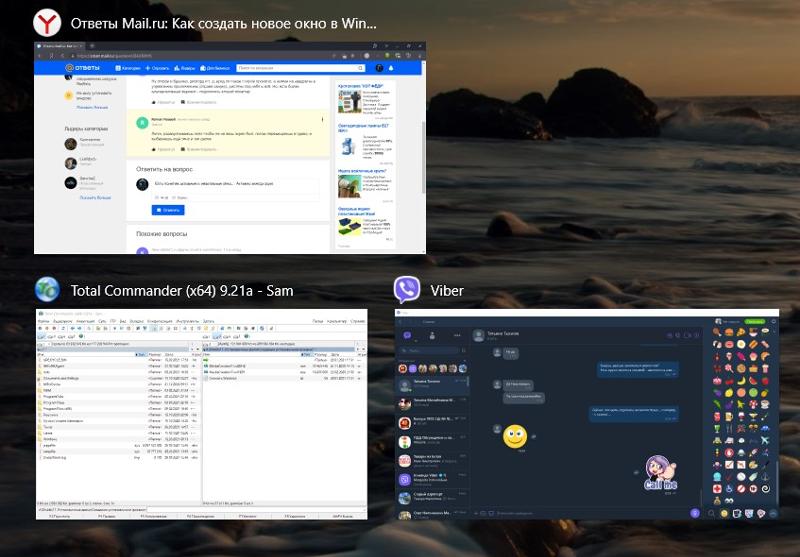Click the 'Ответить на вопрос' heading in browser thumbnail
The height and width of the screenshot is (557, 800).
(x=164, y=169)
